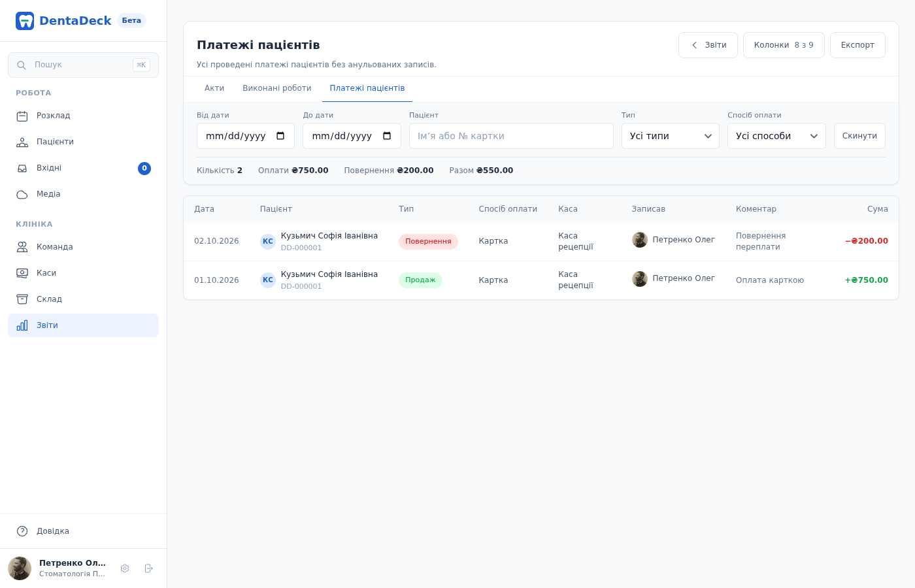Click the Пацієнт name or card input
The height and width of the screenshot is (588, 915).
coord(511,136)
